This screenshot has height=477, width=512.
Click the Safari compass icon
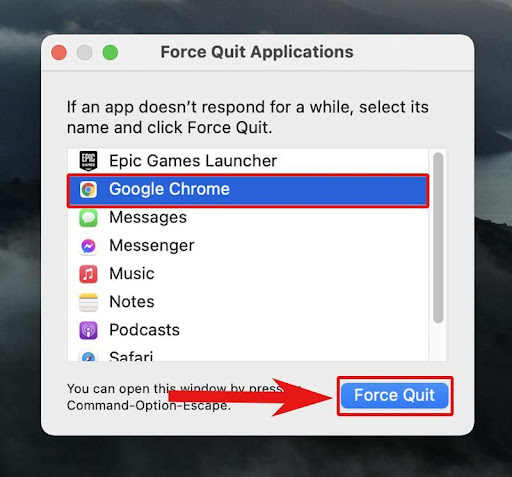[88, 356]
